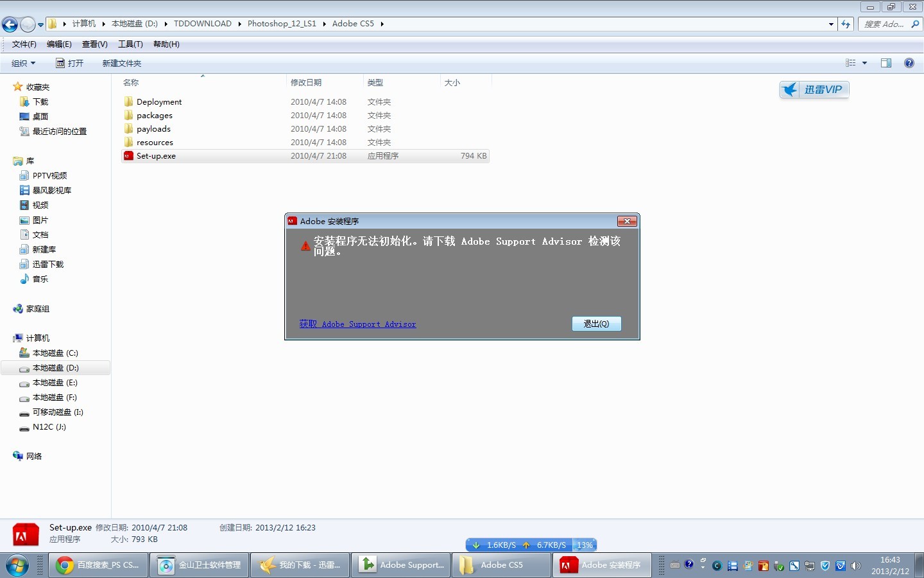Select 下载 in favorites
The height and width of the screenshot is (578, 924).
(40, 101)
